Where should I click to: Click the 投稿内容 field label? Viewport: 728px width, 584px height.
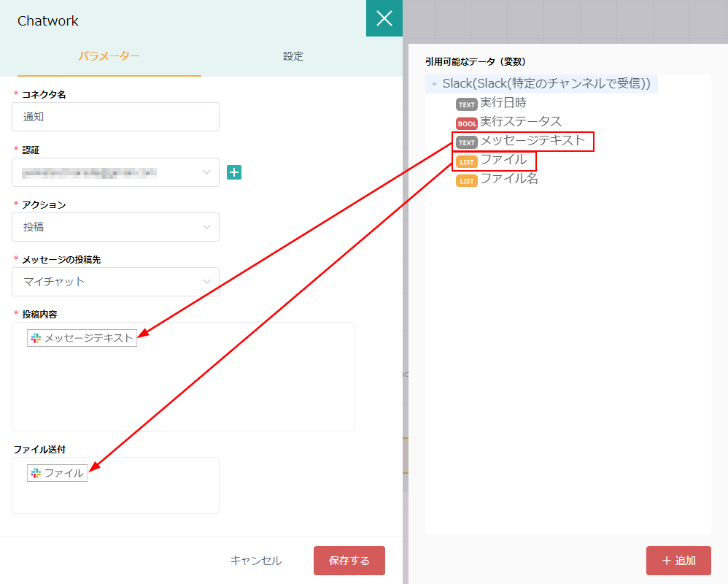[39, 315]
